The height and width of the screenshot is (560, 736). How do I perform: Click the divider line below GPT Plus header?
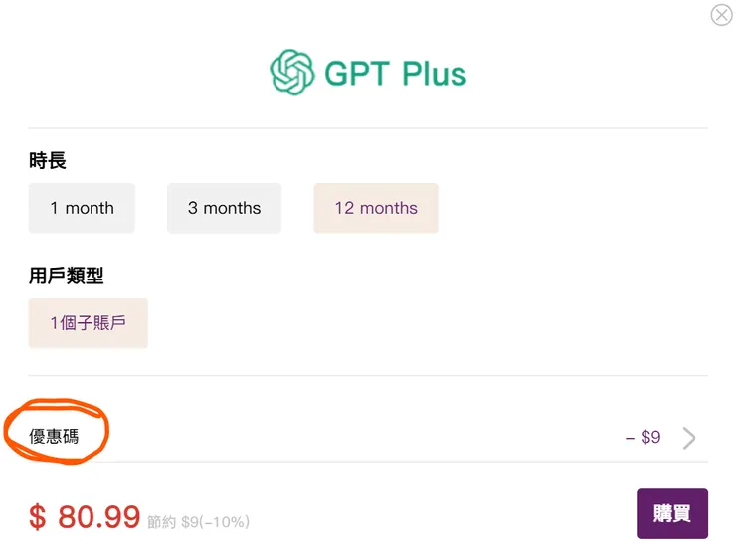(368, 128)
